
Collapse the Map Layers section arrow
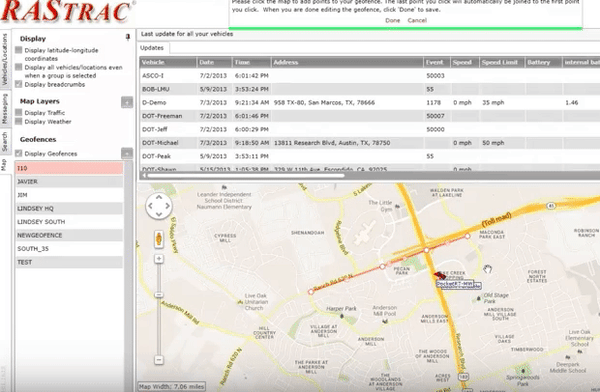[x=127, y=102]
